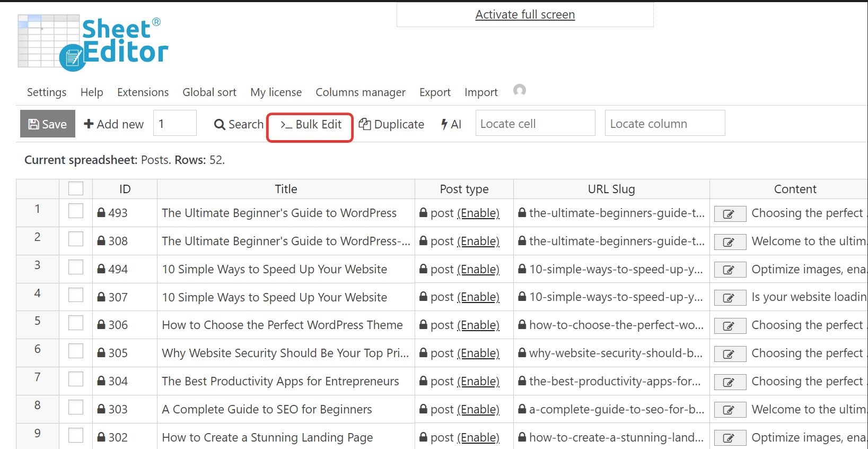Open the Import menu item
This screenshot has height=449, width=868.
coord(481,92)
